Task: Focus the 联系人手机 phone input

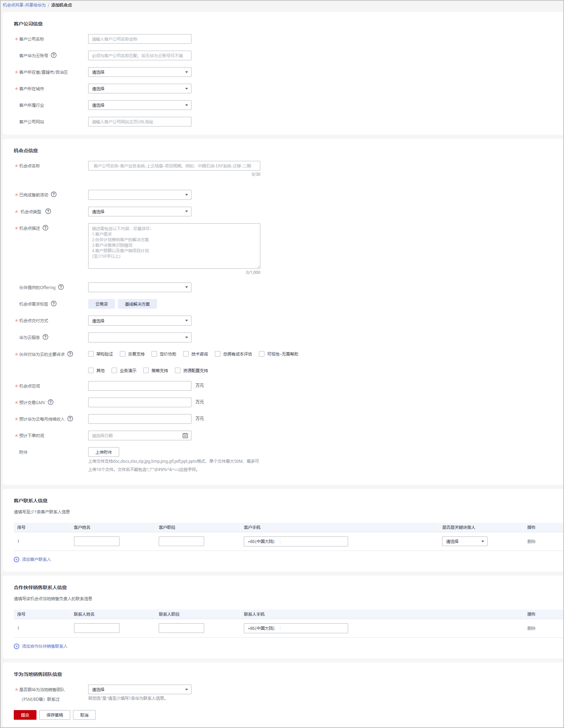Action: (296, 628)
